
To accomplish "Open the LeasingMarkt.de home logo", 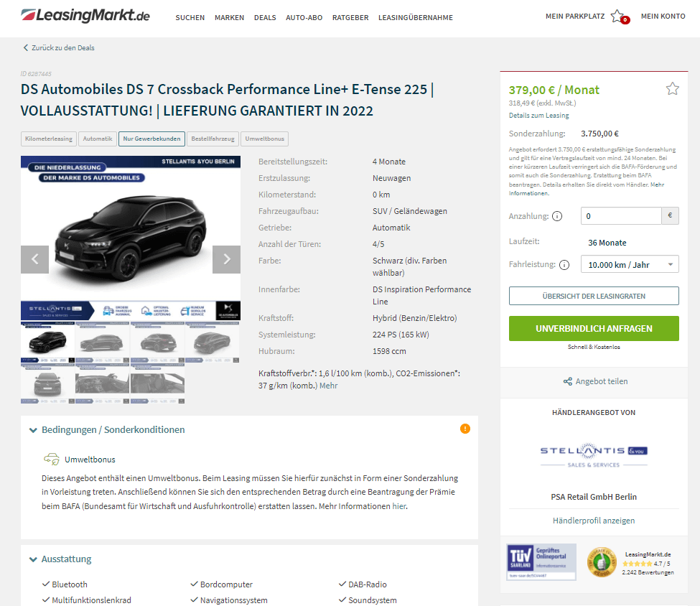I will [x=85, y=16].
